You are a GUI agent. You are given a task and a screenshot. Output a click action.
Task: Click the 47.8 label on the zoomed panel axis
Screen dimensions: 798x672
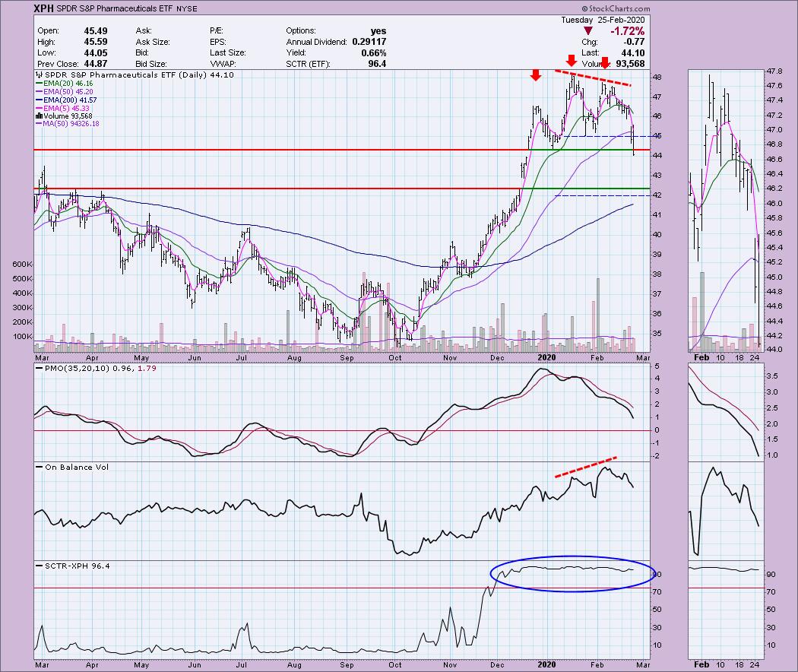pos(776,71)
